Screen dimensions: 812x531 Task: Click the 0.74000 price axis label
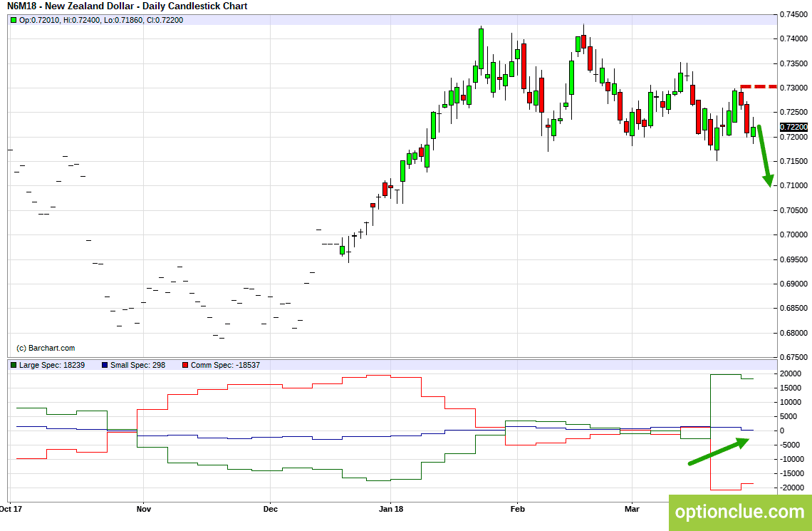(x=795, y=39)
